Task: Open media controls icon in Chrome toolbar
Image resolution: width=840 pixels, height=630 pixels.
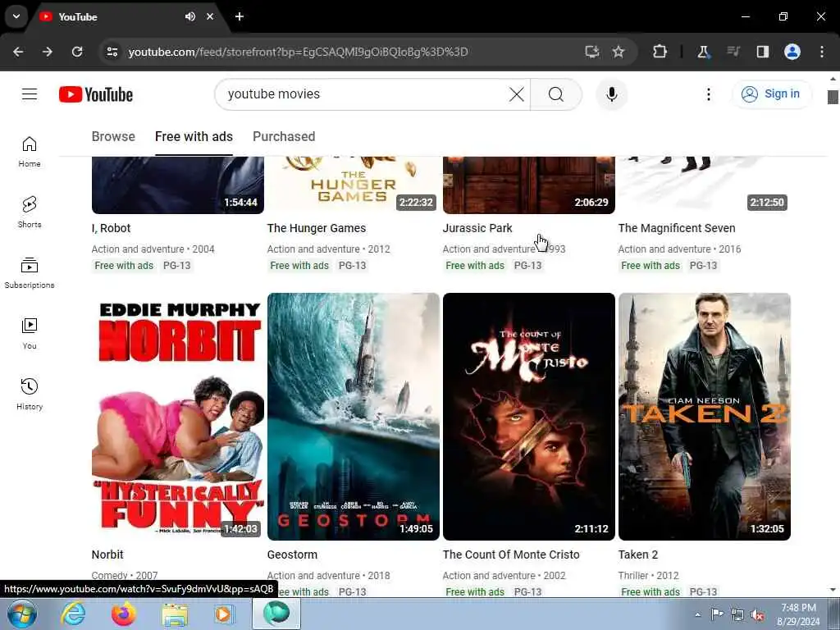Action: [733, 52]
